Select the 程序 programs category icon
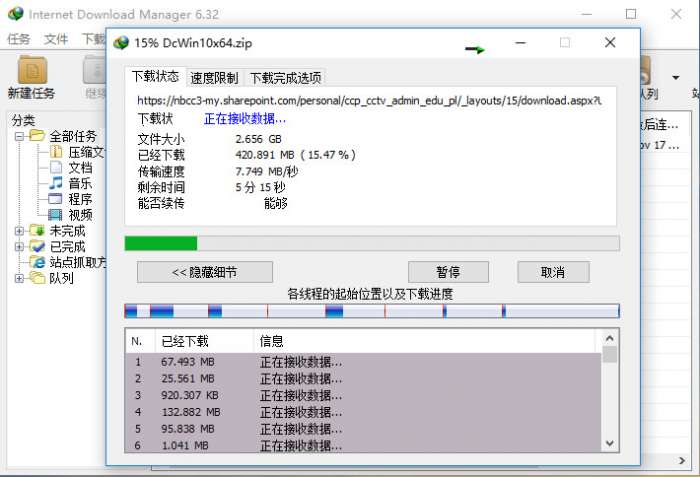The height and width of the screenshot is (477, 700). tap(55, 199)
